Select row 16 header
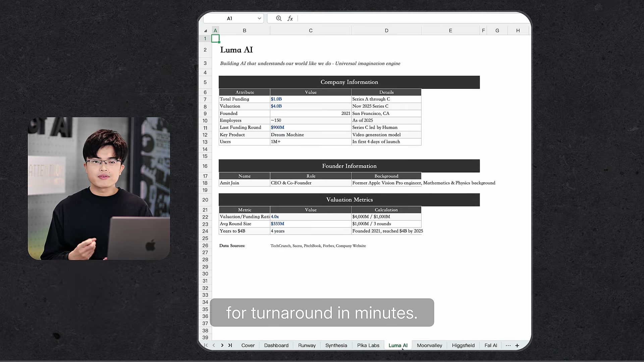The width and height of the screenshot is (644, 362). [205, 166]
